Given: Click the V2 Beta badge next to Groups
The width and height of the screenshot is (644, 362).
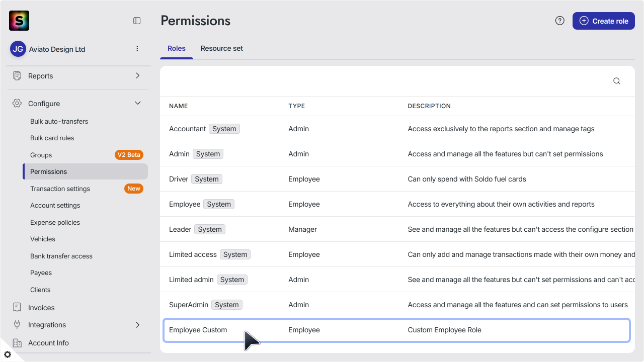Looking at the screenshot, I should coord(129,155).
